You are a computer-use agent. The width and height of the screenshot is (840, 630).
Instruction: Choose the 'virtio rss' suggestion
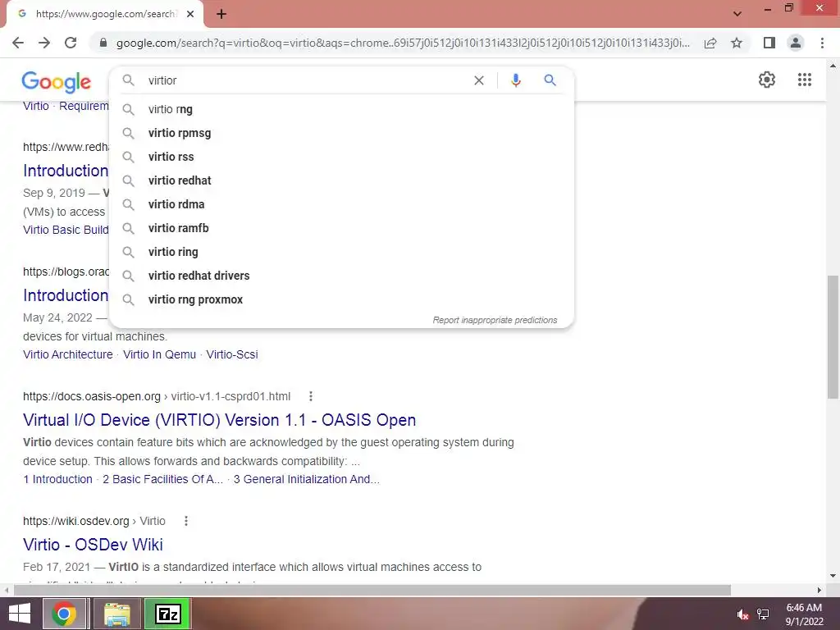coord(341,157)
